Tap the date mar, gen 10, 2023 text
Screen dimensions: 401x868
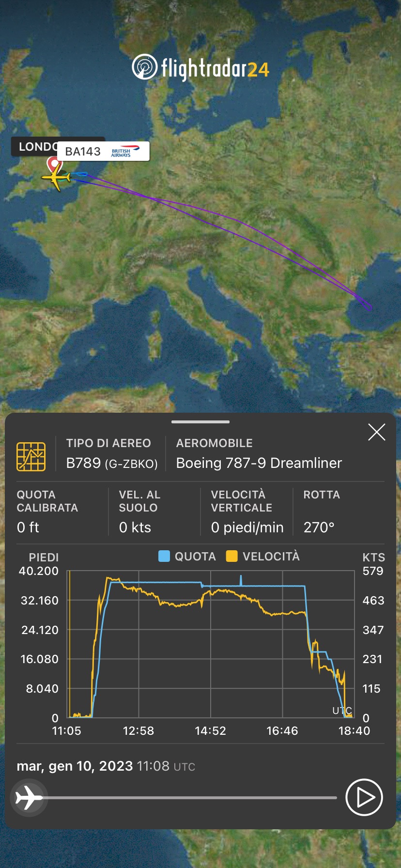[75, 766]
